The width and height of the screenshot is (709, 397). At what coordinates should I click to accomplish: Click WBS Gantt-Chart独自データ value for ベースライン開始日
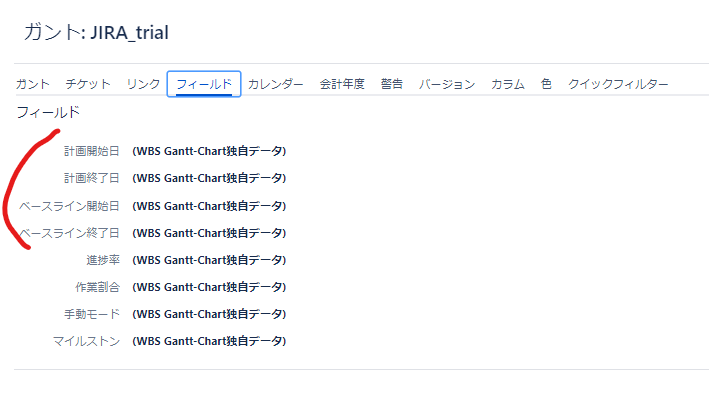[x=209, y=206]
